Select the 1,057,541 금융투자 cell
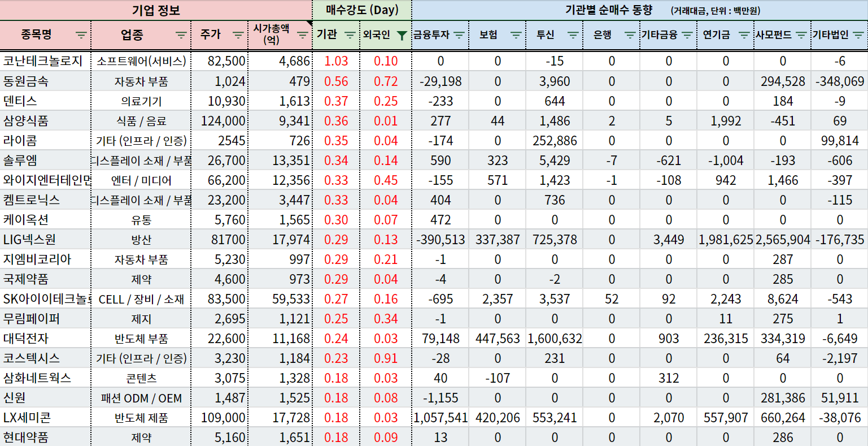This screenshot has height=446, width=868. point(440,417)
